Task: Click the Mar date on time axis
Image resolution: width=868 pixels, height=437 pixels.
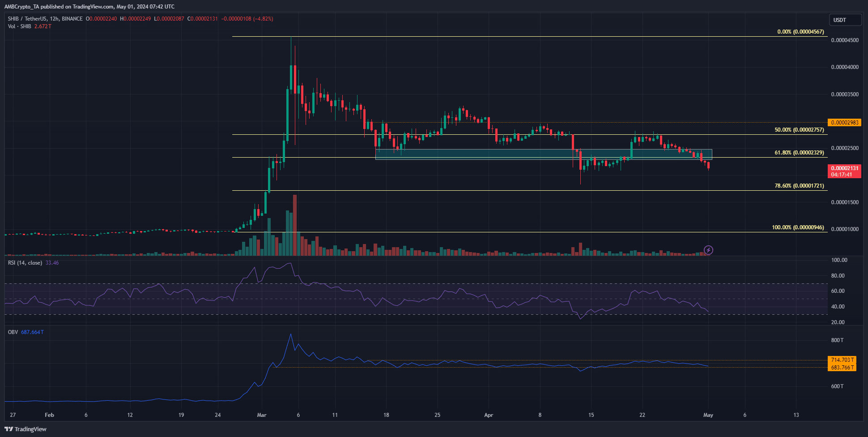Action: (x=262, y=415)
